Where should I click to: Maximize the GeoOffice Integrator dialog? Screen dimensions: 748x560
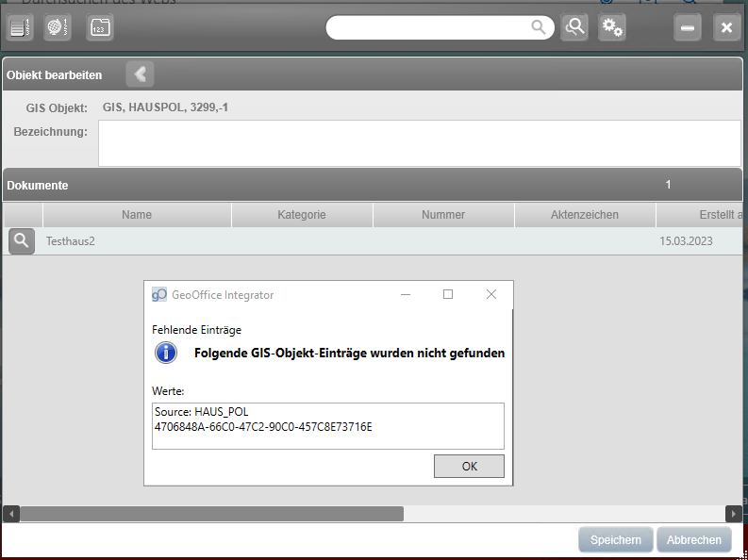click(448, 294)
